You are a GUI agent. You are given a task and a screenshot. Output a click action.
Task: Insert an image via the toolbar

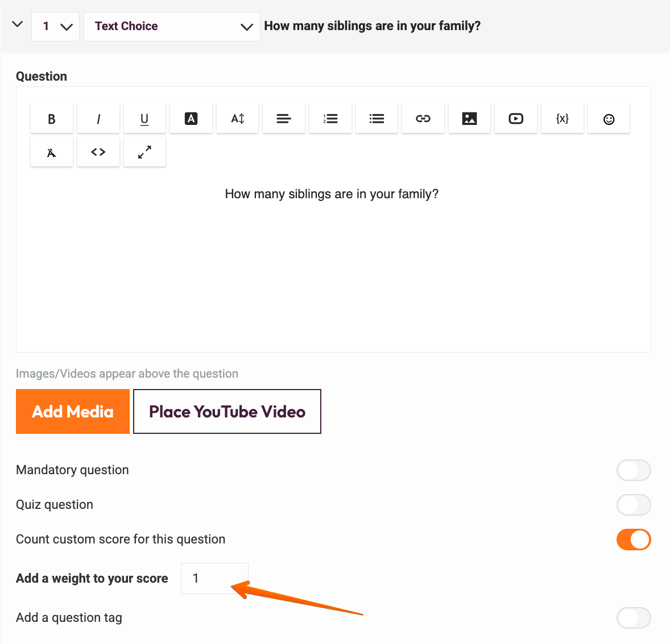point(470,119)
